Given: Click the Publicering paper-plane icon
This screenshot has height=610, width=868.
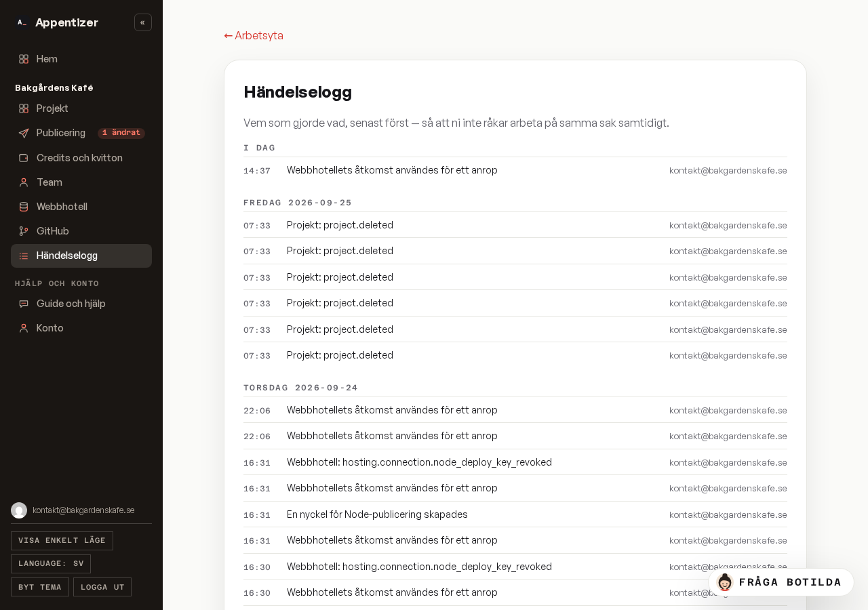Looking at the screenshot, I should (x=24, y=133).
